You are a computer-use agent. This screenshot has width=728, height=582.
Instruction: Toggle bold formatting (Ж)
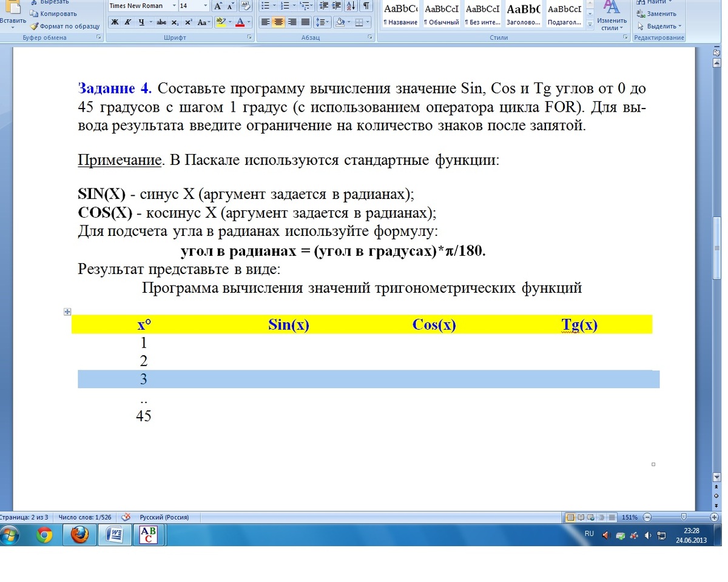114,22
